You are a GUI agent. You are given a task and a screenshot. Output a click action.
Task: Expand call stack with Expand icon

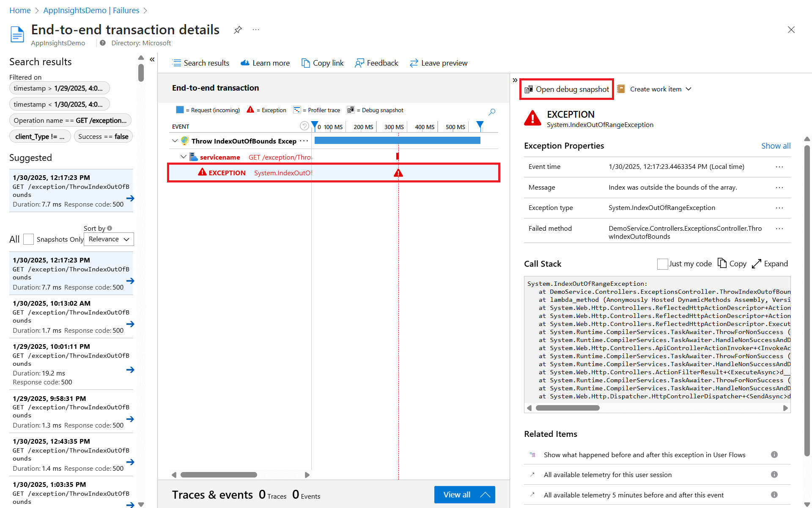757,264
